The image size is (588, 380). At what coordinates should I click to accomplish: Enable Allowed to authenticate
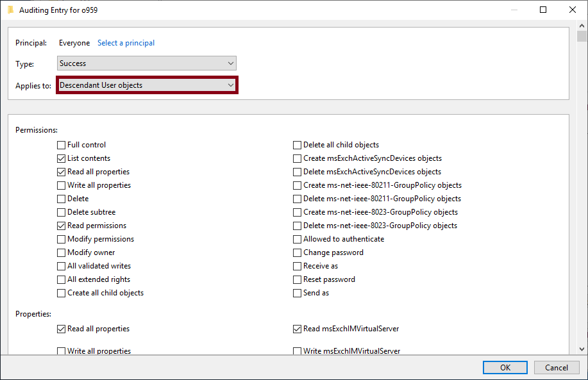[297, 240]
